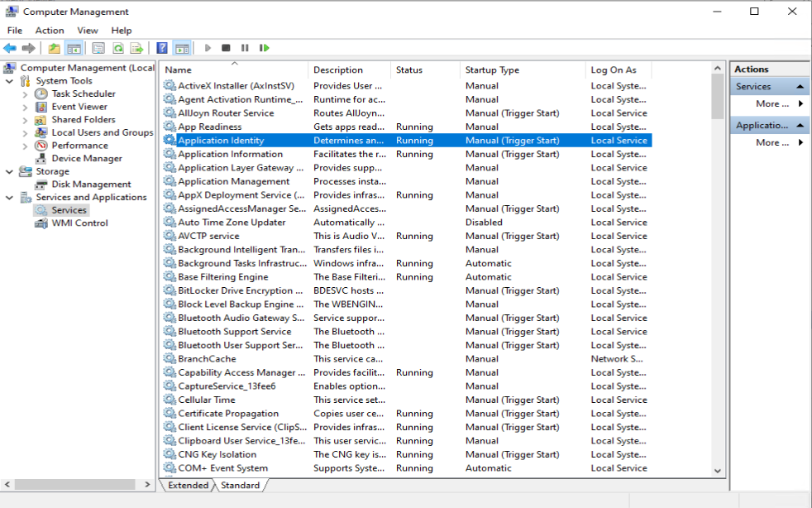Open Properties from the toolbar icon
The image size is (812, 508).
(98, 48)
